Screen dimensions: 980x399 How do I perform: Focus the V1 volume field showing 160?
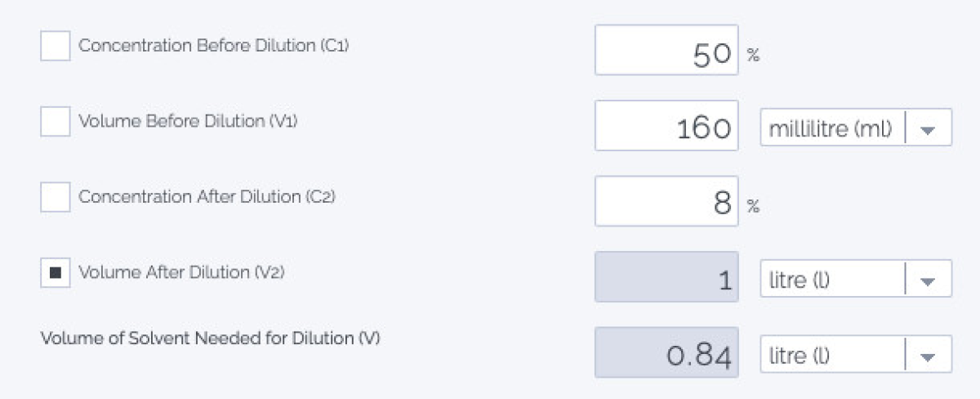pos(666,126)
